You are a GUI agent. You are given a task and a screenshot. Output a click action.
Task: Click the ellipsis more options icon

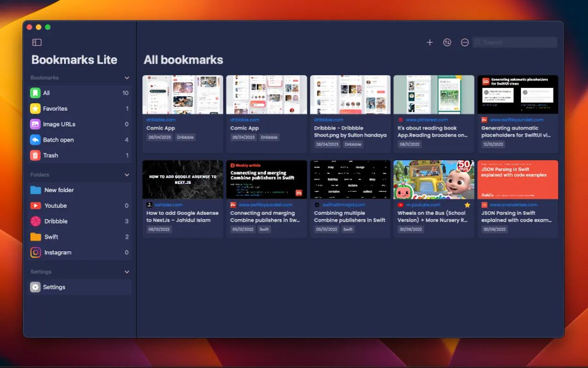coord(465,42)
